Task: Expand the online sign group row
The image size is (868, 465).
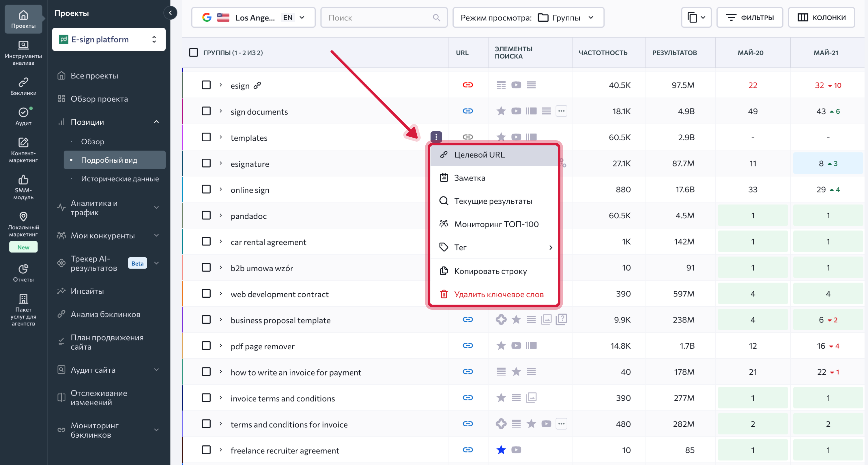Action: pos(221,189)
